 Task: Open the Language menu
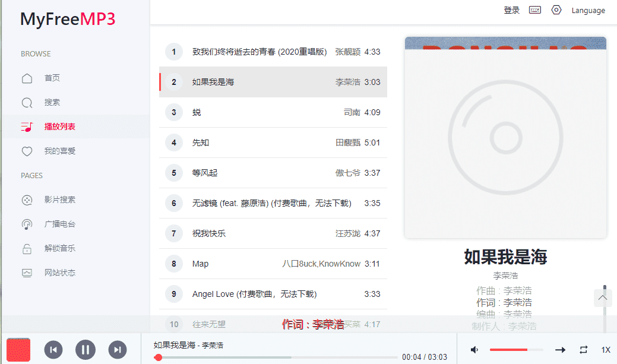pyautogui.click(x=588, y=10)
